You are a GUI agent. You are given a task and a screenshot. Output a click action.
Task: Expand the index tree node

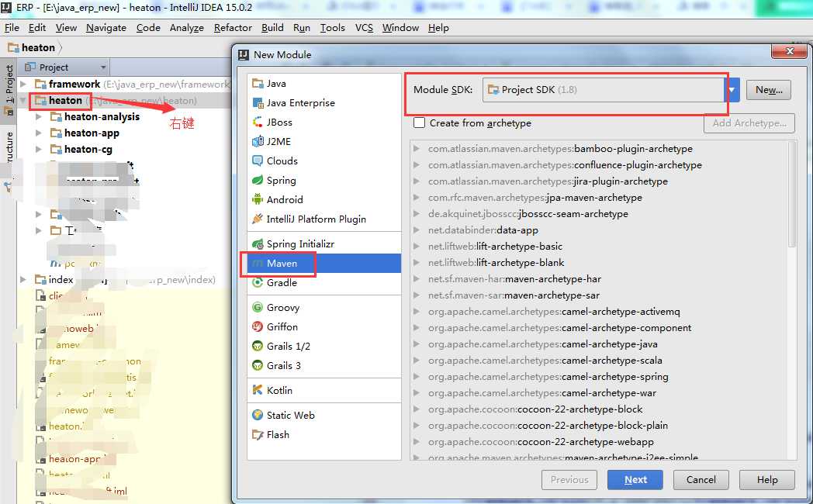pos(23,280)
